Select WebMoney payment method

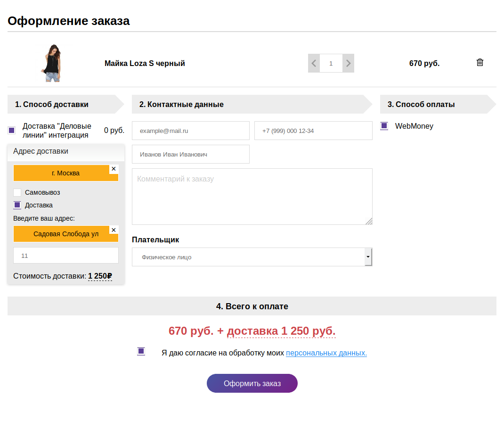point(384,126)
